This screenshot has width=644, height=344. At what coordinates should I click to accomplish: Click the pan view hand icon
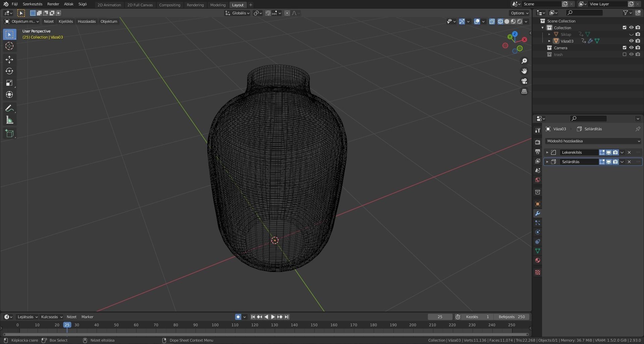(524, 71)
